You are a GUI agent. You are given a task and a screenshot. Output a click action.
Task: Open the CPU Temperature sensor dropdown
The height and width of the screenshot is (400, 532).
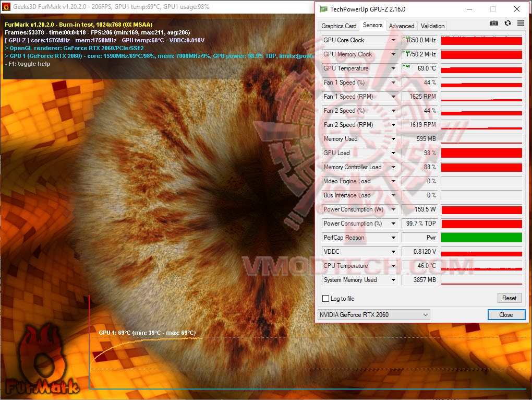394,265
